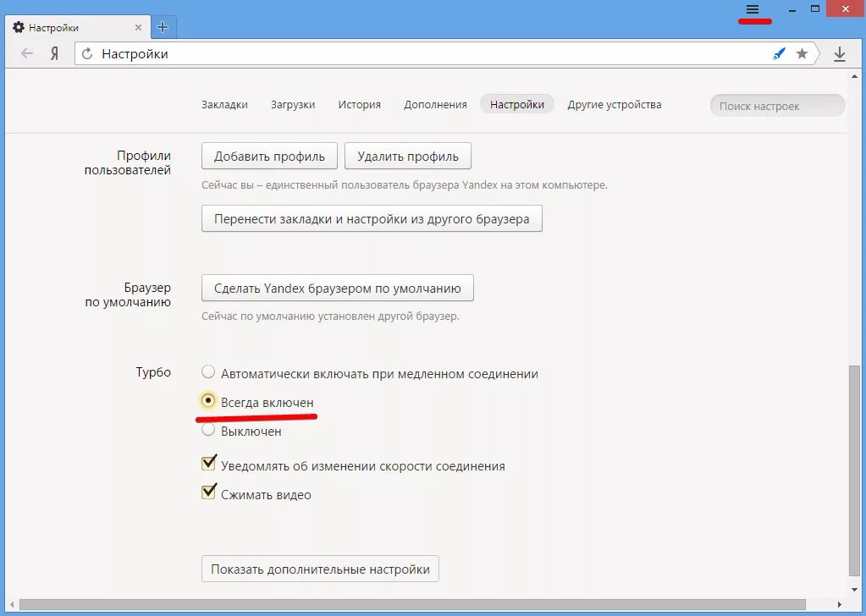Open downloads arrow icon

coord(840,53)
